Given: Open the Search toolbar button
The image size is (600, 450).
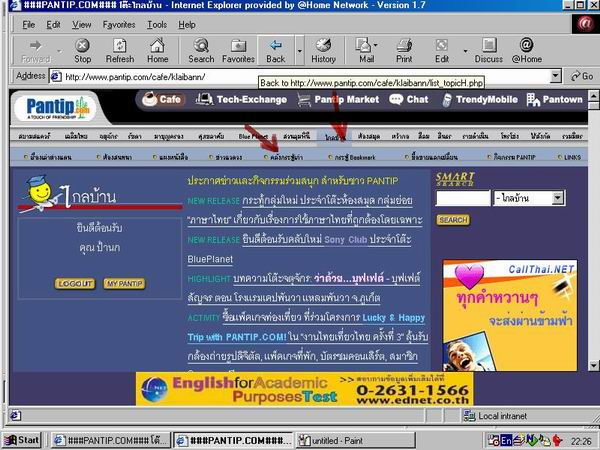Looking at the screenshot, I should 201,51.
